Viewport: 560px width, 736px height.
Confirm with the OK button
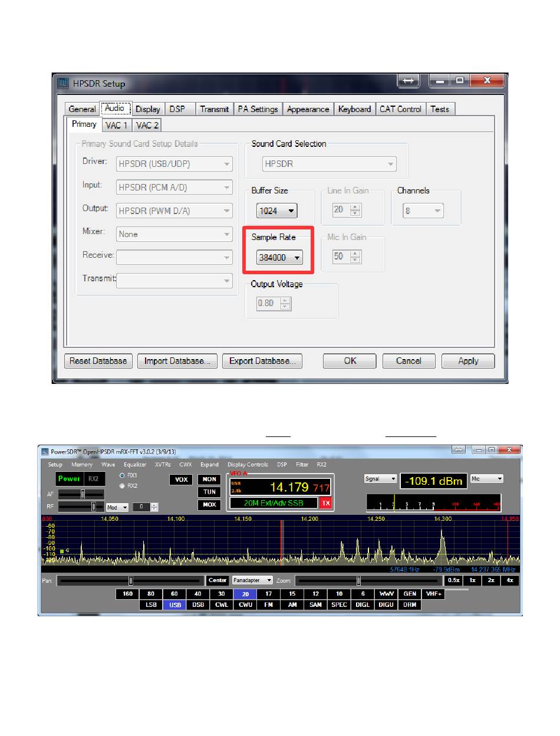click(350, 361)
